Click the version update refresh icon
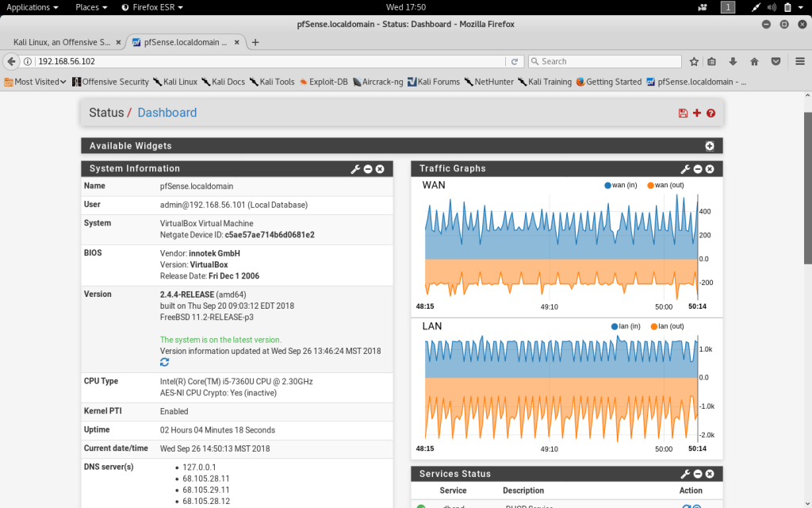Screen dimensions: 812x508 [x=165, y=362]
